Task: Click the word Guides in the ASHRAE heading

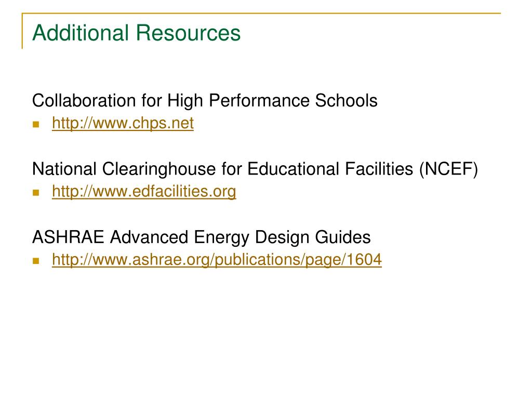Action: pos(343,237)
